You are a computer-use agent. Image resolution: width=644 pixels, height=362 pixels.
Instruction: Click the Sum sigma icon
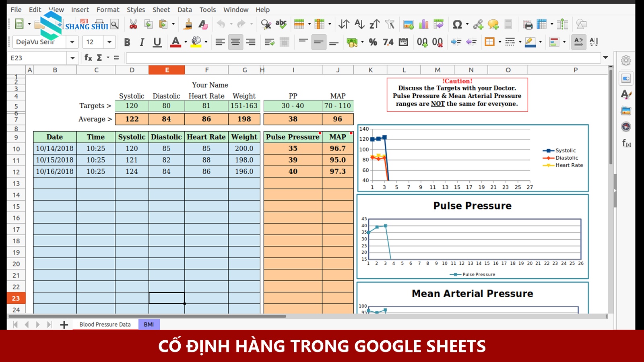[x=99, y=58]
